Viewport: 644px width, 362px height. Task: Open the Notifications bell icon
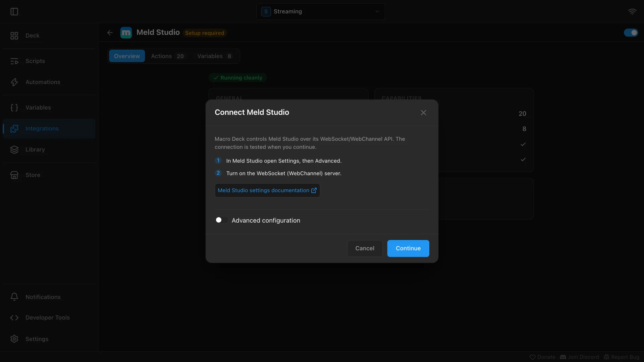(14, 297)
